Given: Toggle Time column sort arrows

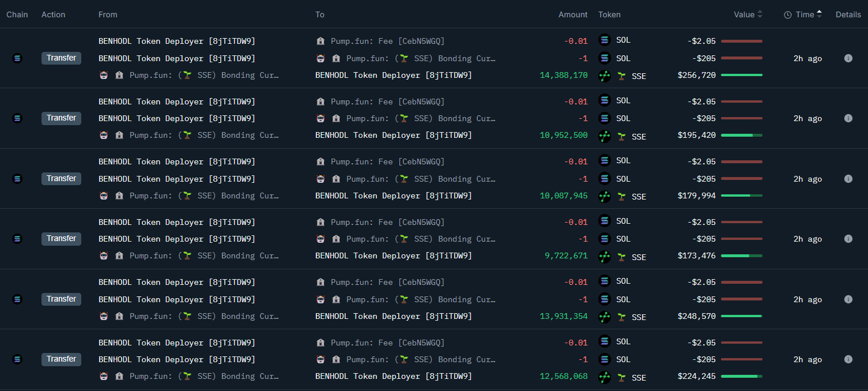Looking at the screenshot, I should click(x=819, y=14).
